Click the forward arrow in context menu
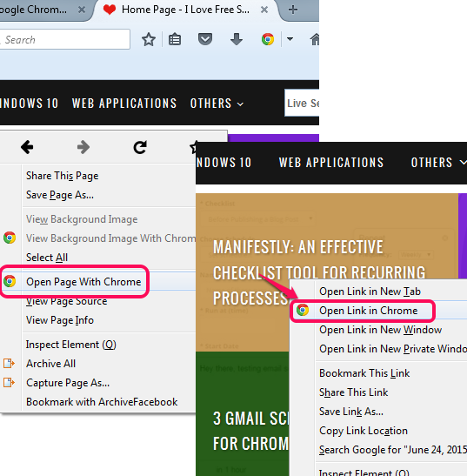Viewport: 467px width, 476px height. point(83,147)
